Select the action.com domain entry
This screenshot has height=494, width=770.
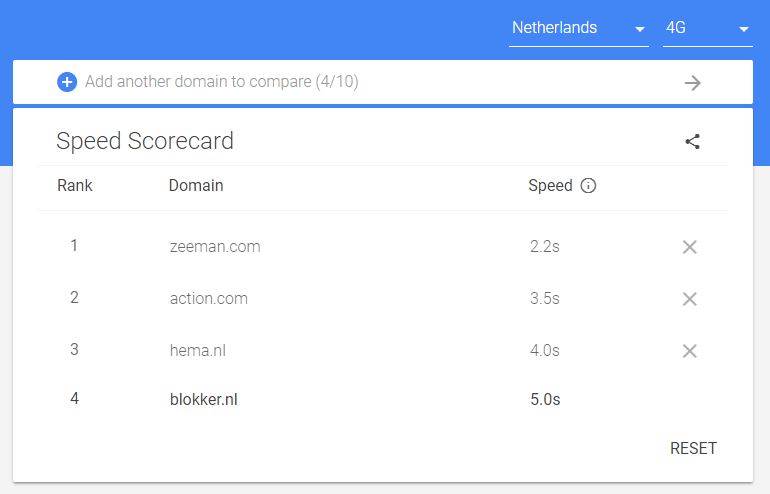point(209,298)
